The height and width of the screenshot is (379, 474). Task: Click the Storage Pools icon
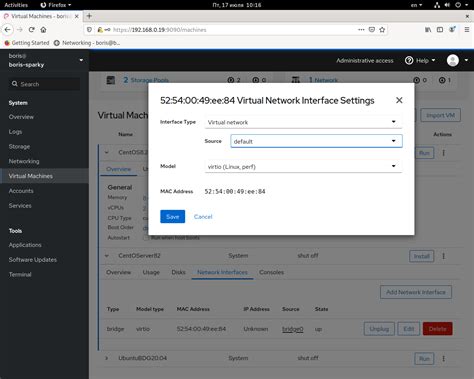coord(110,80)
